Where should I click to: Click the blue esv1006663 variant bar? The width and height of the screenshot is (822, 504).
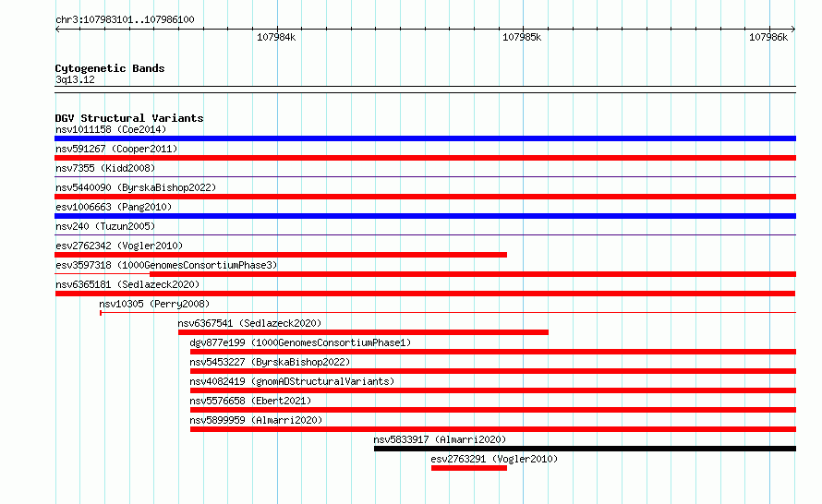pos(425,216)
